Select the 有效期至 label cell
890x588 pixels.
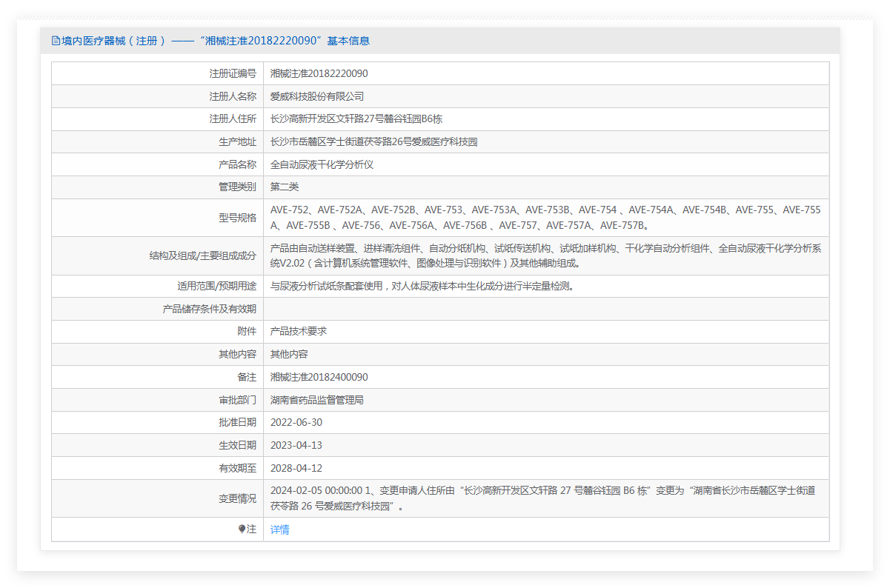click(157, 468)
